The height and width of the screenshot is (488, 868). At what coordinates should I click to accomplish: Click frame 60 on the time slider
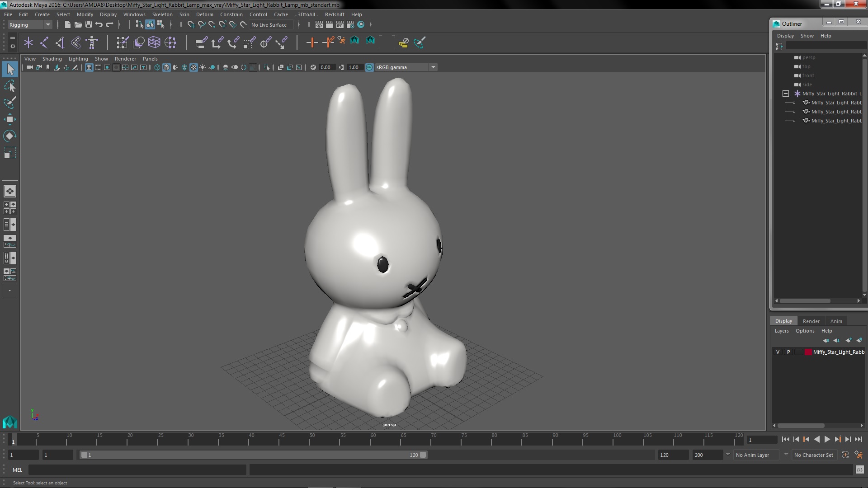coord(373,439)
